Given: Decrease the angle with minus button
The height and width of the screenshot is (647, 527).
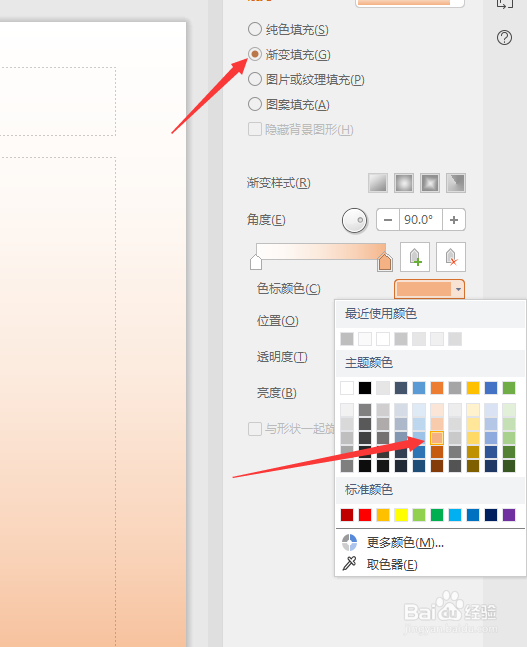Looking at the screenshot, I should 388,220.
